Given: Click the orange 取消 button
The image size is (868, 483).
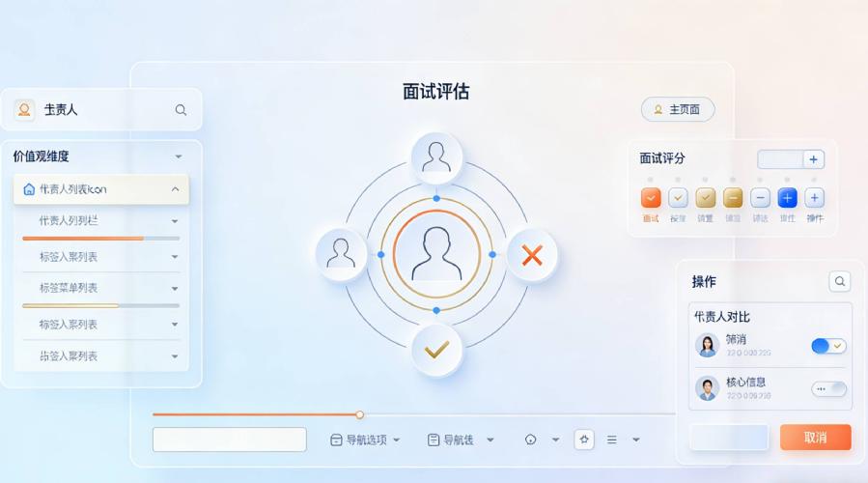Looking at the screenshot, I should click(816, 437).
